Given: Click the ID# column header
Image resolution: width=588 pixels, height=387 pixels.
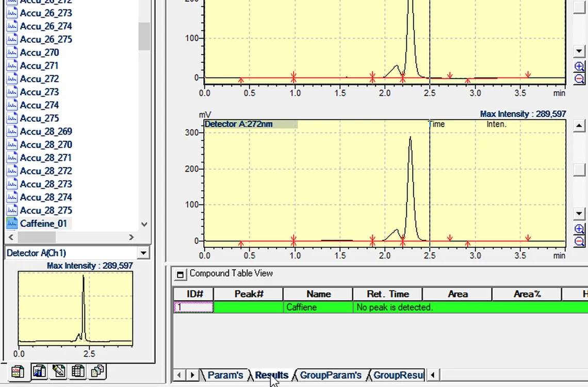Looking at the screenshot, I should click(193, 294).
